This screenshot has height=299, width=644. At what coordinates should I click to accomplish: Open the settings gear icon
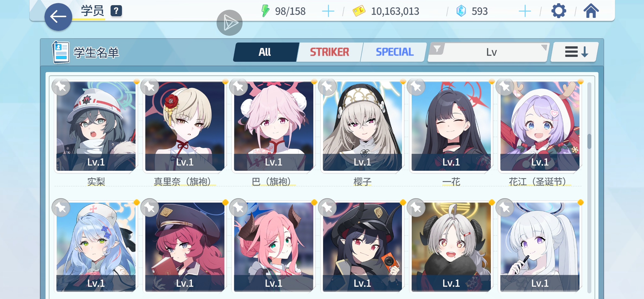559,11
